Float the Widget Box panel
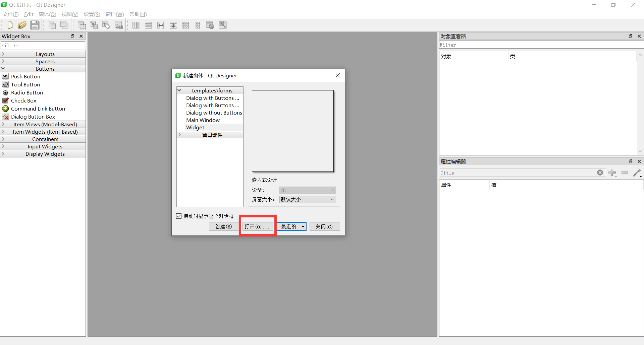The width and height of the screenshot is (644, 345). click(72, 36)
